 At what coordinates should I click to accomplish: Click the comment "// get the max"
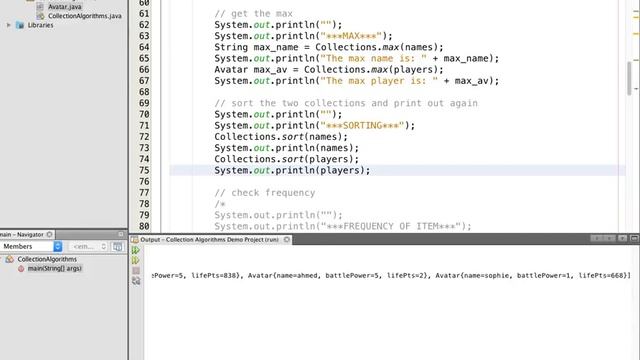(253, 14)
